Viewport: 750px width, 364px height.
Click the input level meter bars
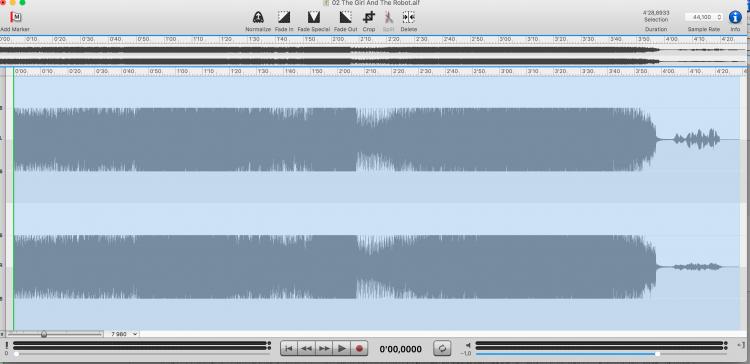[141, 345]
